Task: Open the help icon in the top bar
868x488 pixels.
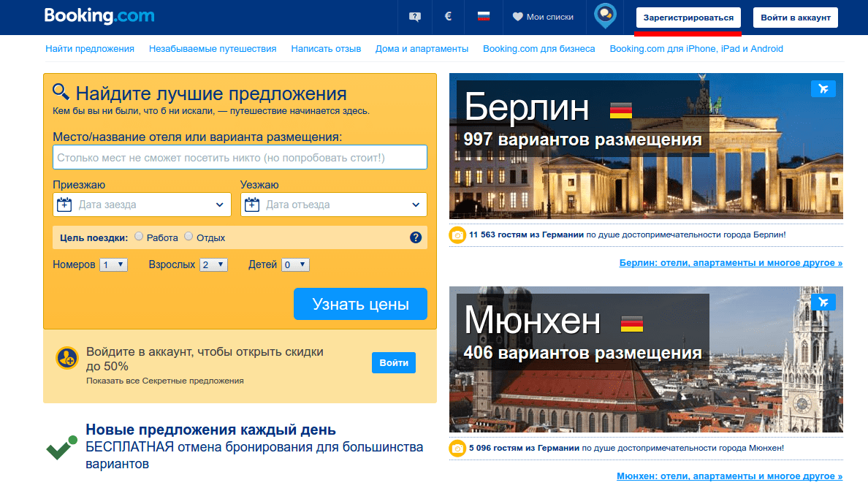Action: point(414,15)
